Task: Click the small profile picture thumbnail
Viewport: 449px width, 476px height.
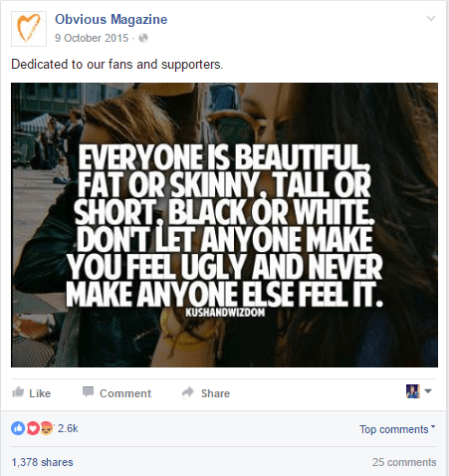Action: pos(413,391)
